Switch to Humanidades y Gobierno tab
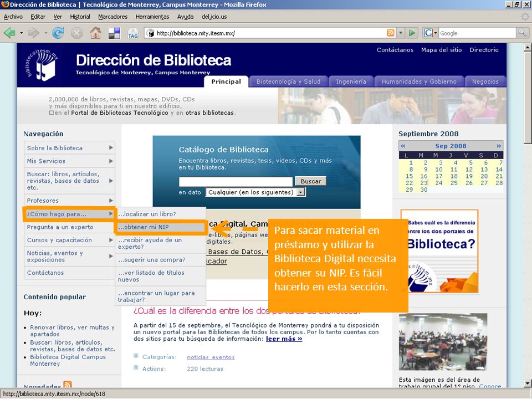The height and width of the screenshot is (399, 532). [419, 81]
